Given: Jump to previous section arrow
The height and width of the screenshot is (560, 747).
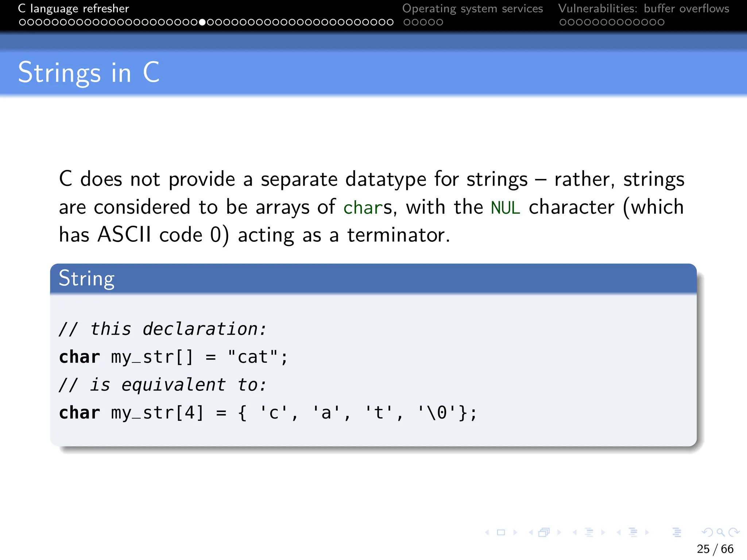Looking at the screenshot, I should (619, 533).
